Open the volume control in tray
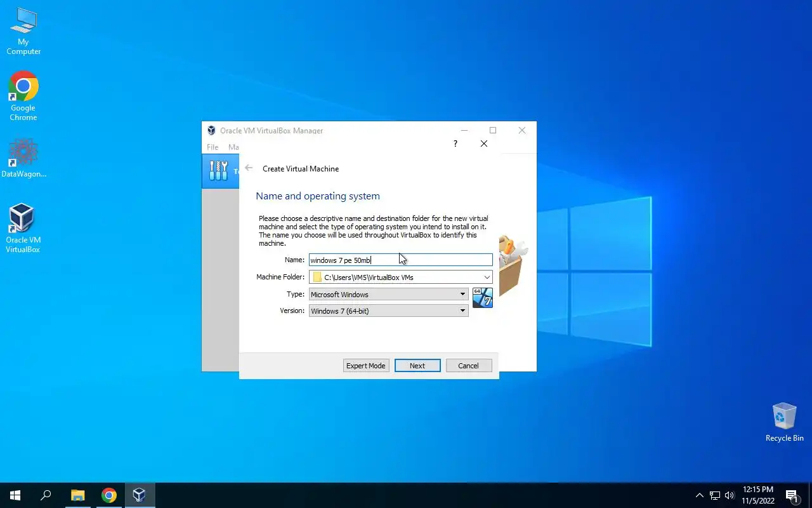The height and width of the screenshot is (508, 812). tap(730, 495)
